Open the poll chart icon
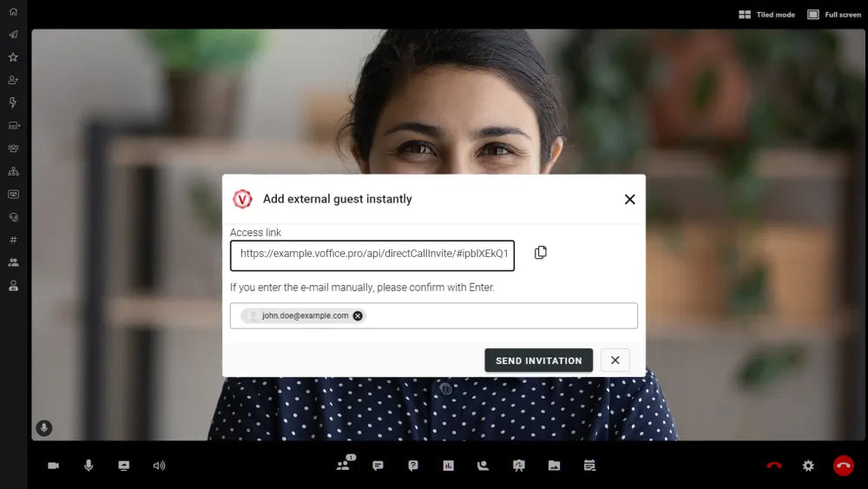The width and height of the screenshot is (868, 489). pos(448,466)
